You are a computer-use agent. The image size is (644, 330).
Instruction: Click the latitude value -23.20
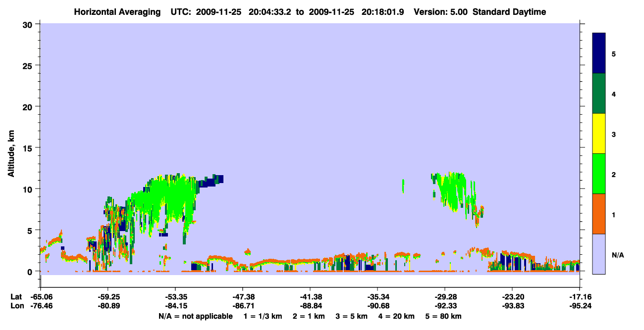(x=512, y=297)
